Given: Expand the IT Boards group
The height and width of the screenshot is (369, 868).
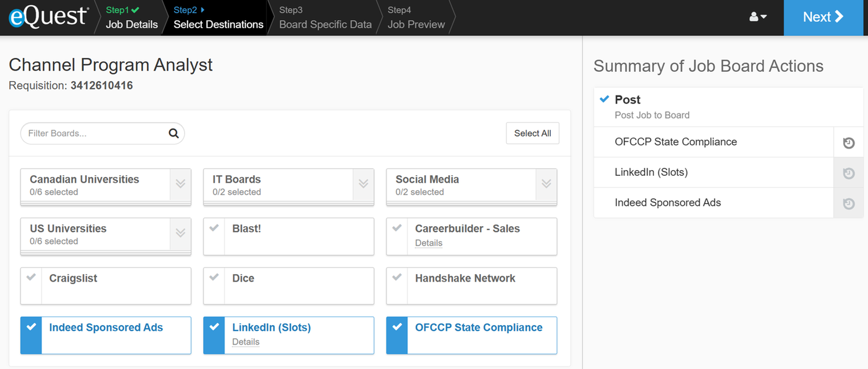Looking at the screenshot, I should [x=363, y=184].
